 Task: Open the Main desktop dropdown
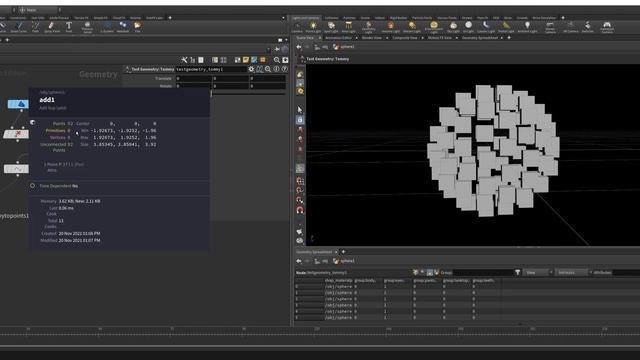(39, 9)
